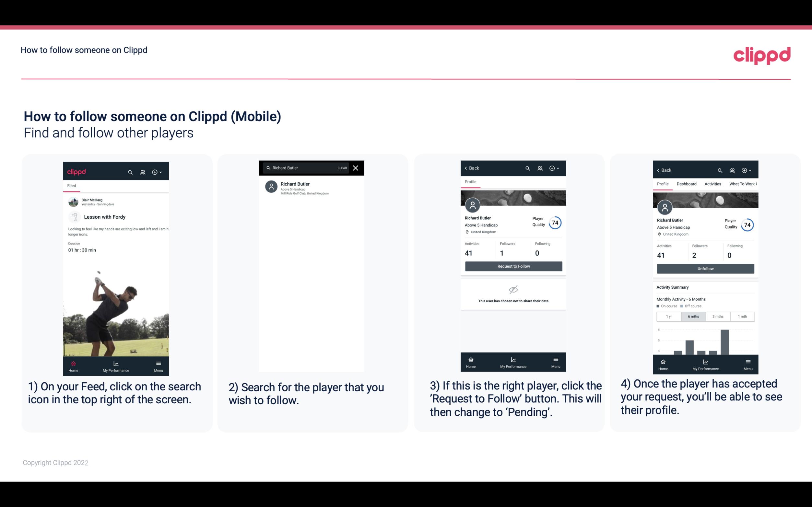Viewport: 812px width, 507px height.
Task: Select the '1 mth' activity duration filter
Action: coord(742,316)
